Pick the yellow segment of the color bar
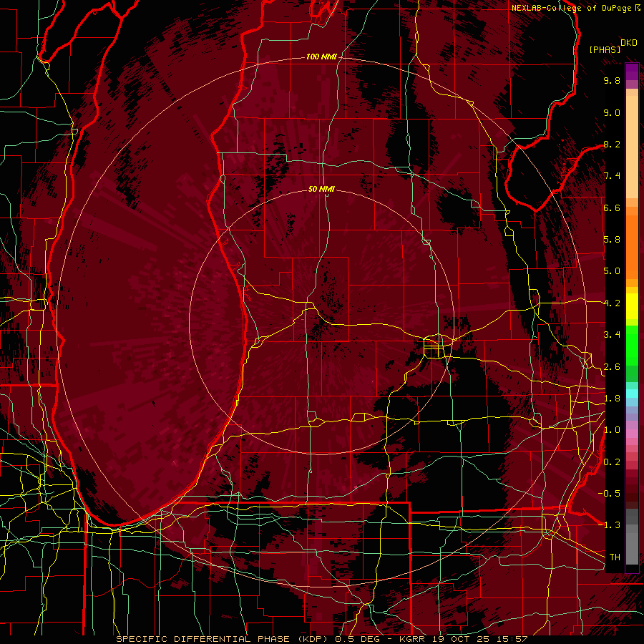The width and height of the screenshot is (644, 644). pos(632,306)
